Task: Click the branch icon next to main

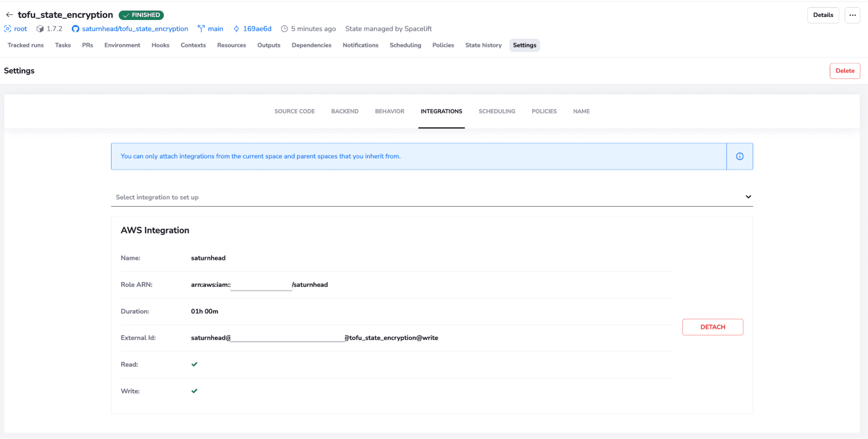Action: [201, 29]
